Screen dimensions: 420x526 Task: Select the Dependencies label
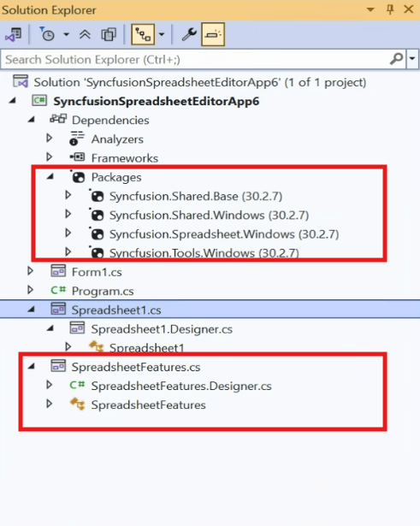pos(110,120)
